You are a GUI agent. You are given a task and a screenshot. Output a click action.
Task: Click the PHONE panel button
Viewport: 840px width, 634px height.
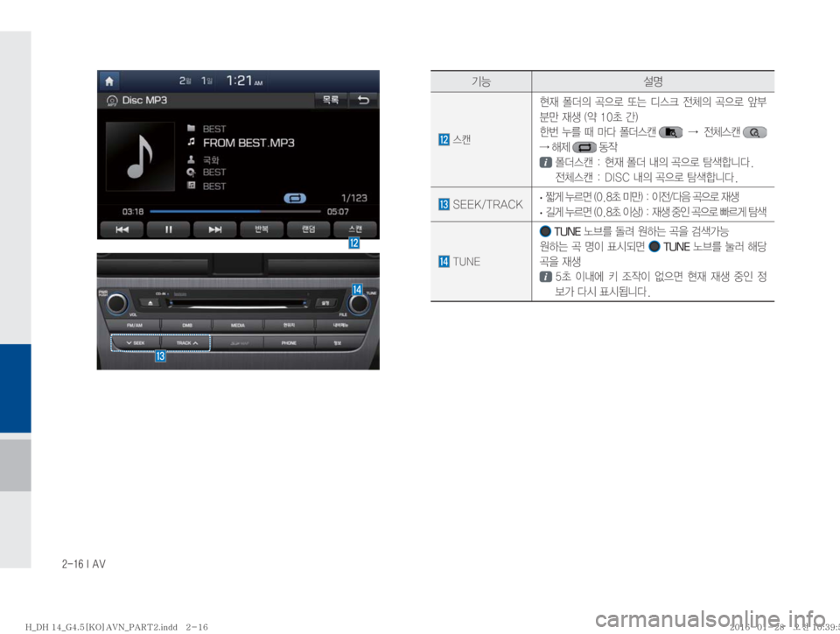tap(289, 343)
